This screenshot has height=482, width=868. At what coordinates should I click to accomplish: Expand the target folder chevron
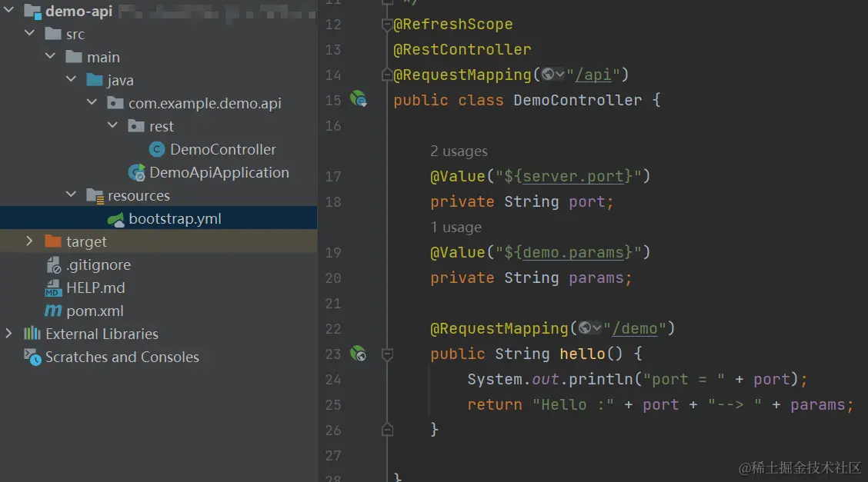pos(29,241)
